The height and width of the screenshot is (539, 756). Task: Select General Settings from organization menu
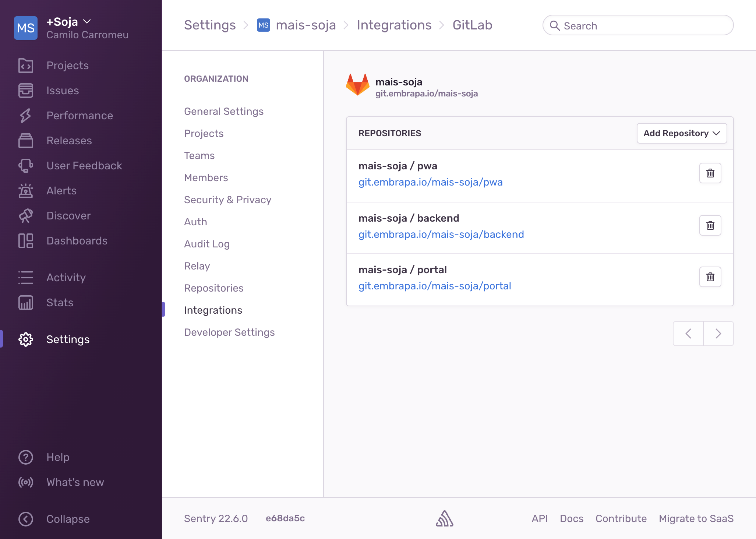pyautogui.click(x=224, y=111)
